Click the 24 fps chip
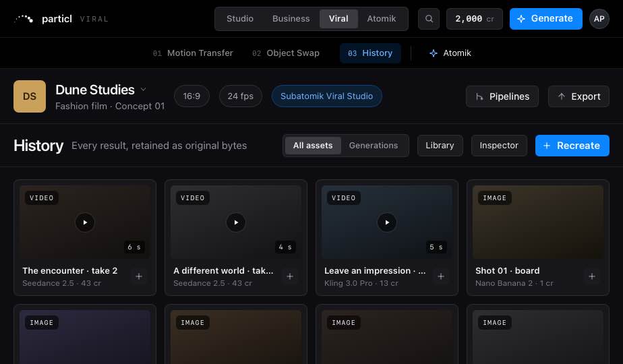 [241, 96]
